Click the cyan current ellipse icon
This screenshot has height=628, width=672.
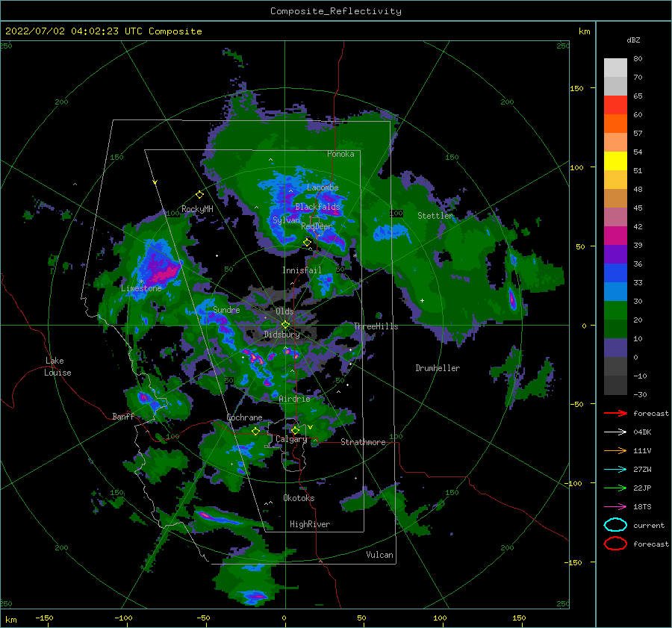click(x=615, y=525)
